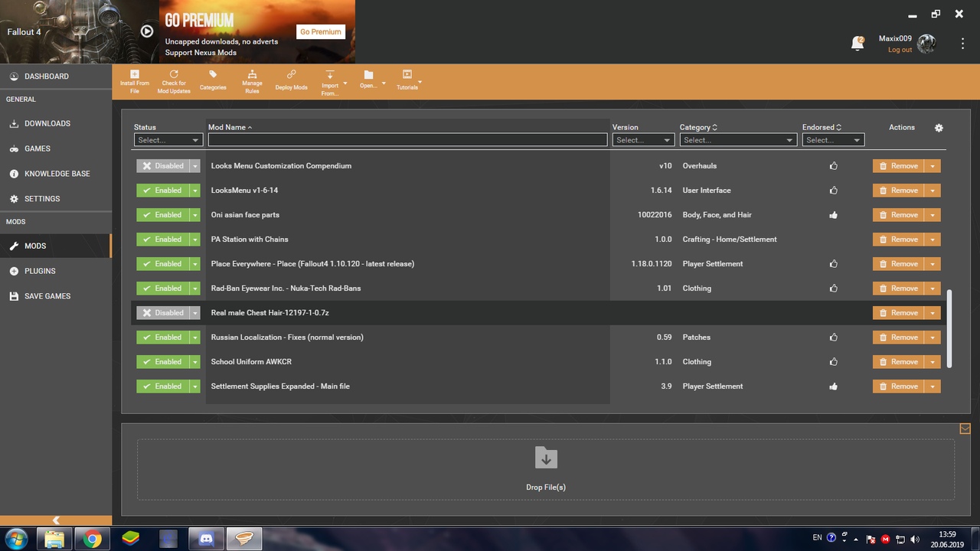Remove Oni asian face parts mod

[x=898, y=215]
